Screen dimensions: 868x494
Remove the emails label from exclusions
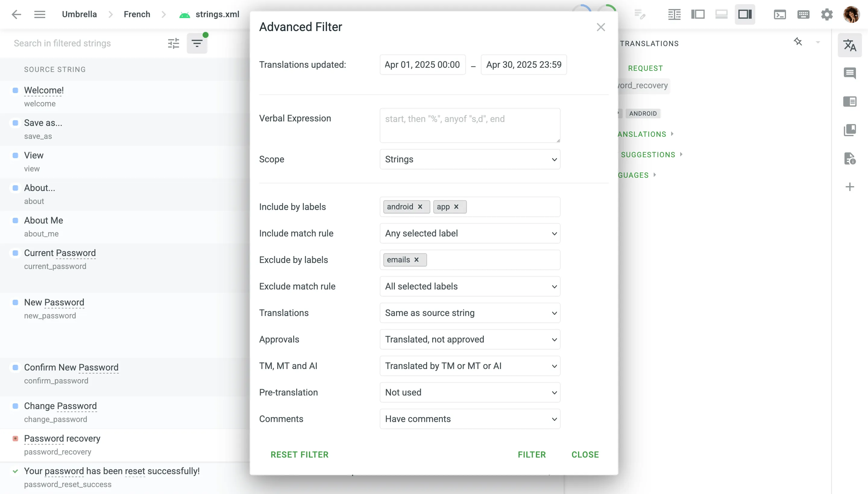click(x=417, y=260)
